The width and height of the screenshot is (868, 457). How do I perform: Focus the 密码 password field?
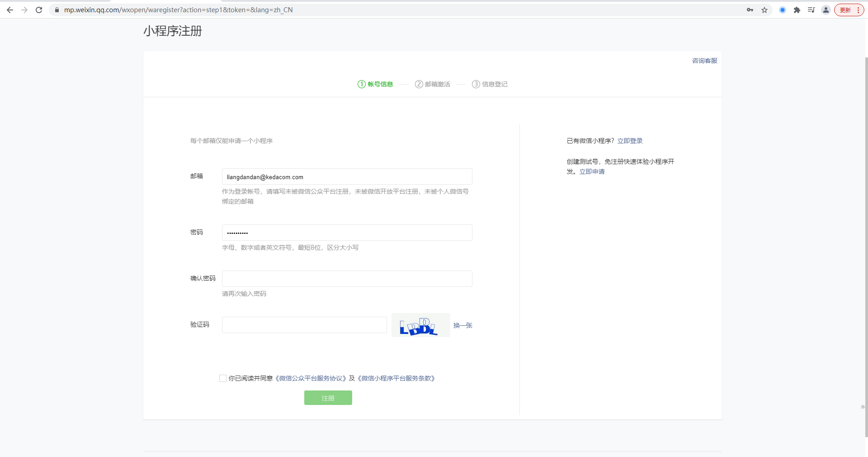point(347,233)
